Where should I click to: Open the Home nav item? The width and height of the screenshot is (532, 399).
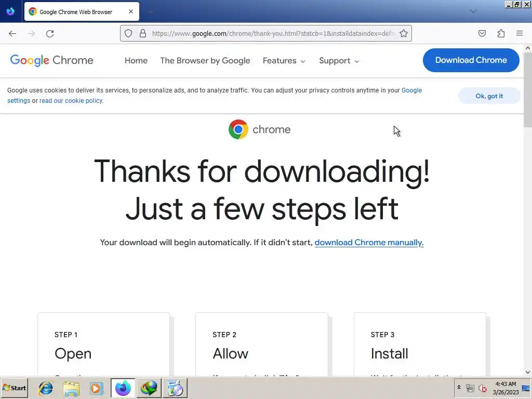136,60
